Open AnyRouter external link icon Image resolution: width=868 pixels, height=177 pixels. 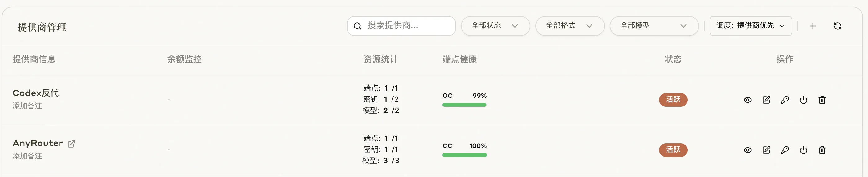tap(71, 144)
